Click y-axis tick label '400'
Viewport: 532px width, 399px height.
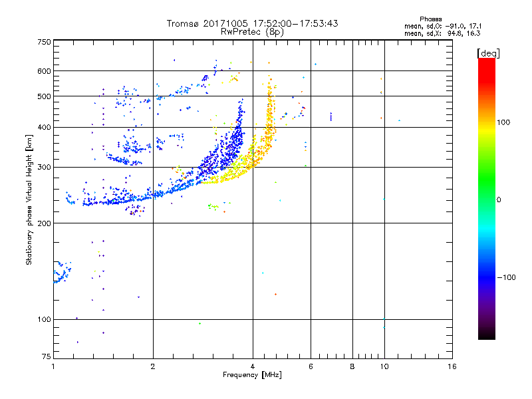pyautogui.click(x=44, y=127)
